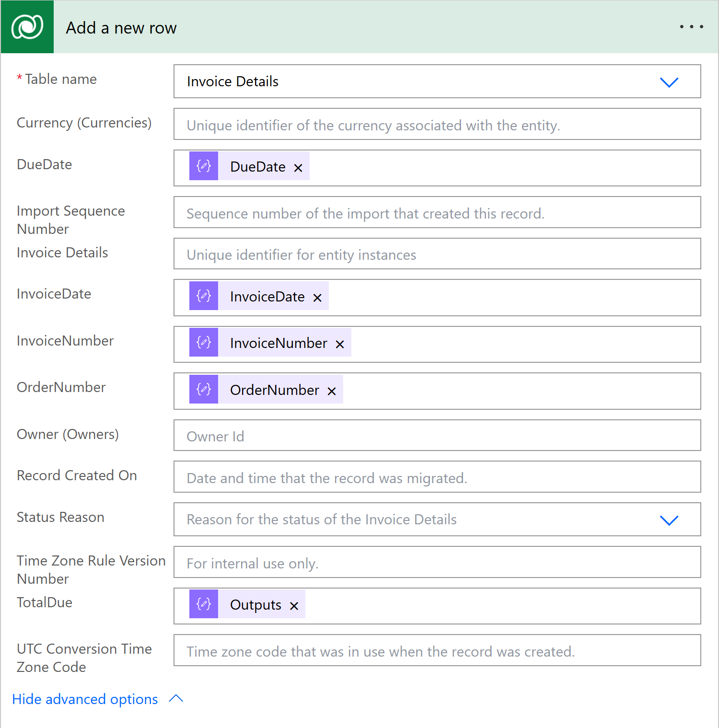Screen dimensions: 719x728
Task: Click the InvoiceNumber token label
Action: click(x=278, y=343)
